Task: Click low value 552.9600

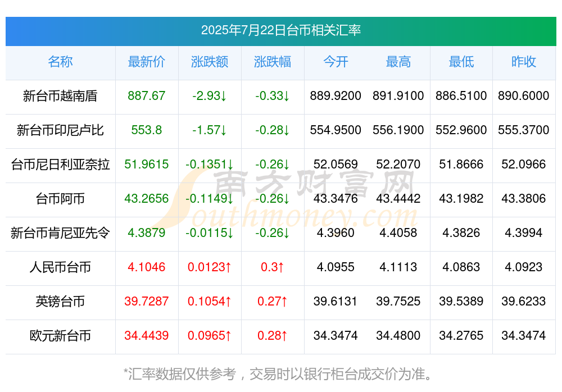Action: pos(461,130)
